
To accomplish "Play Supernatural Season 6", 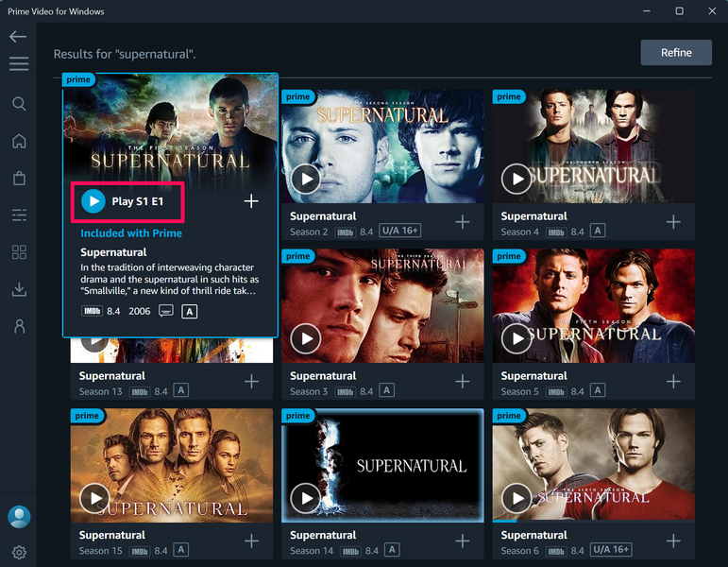I will [x=516, y=498].
